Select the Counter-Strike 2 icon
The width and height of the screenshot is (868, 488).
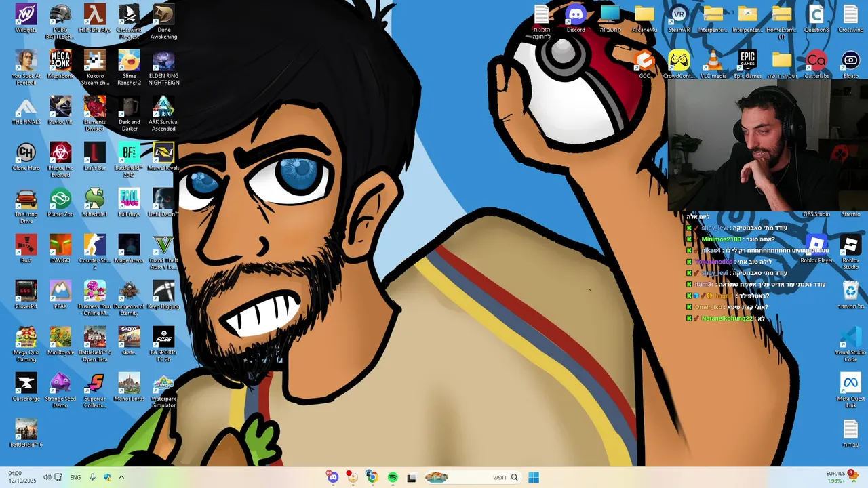[94, 251]
